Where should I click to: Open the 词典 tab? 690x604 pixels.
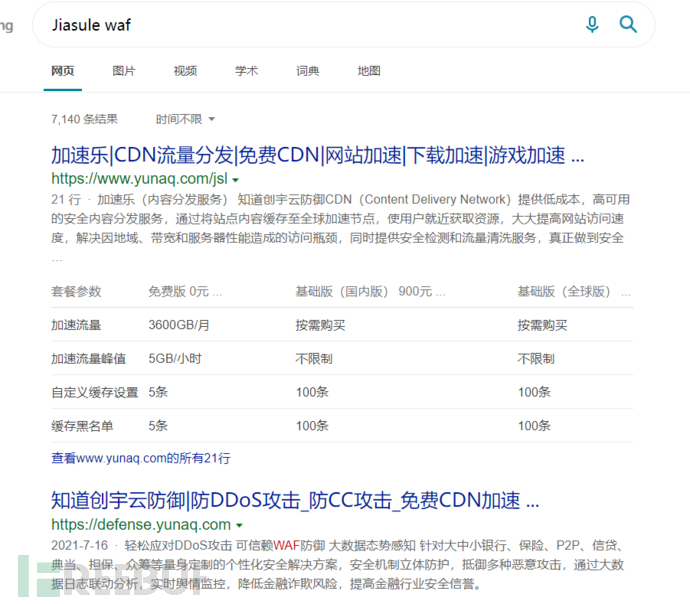tap(308, 71)
